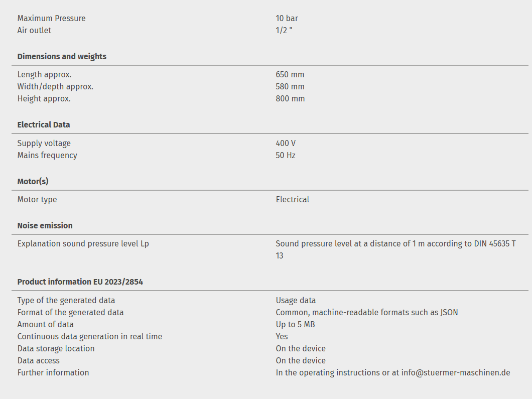Click the "Noise emission" section heading

(x=45, y=225)
